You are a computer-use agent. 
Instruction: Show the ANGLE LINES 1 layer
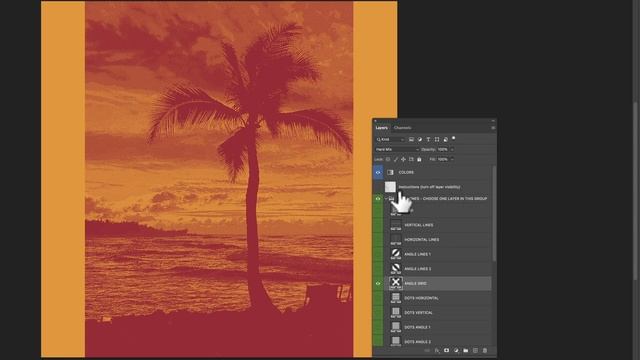pos(378,254)
